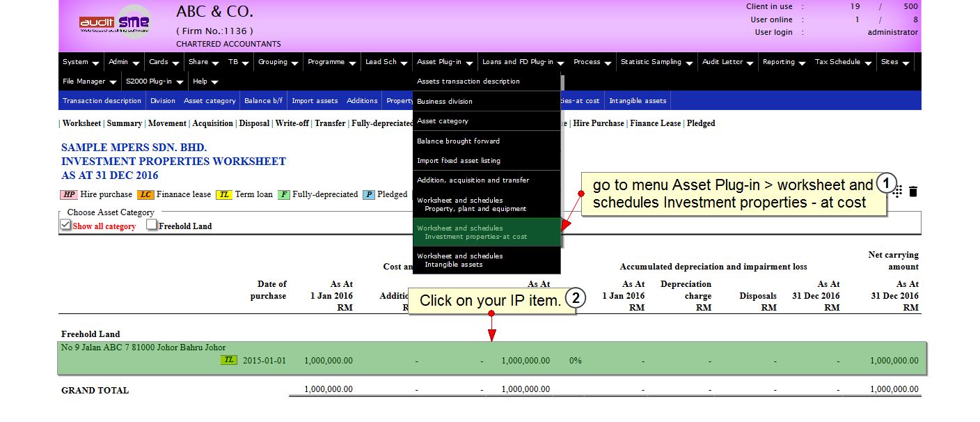The width and height of the screenshot is (980, 422).
Task: Click the pink HP Hire purchase badge
Action: (x=69, y=195)
